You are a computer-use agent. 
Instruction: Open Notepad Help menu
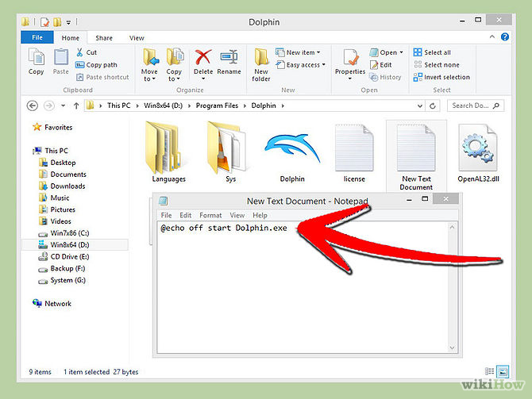tap(260, 215)
